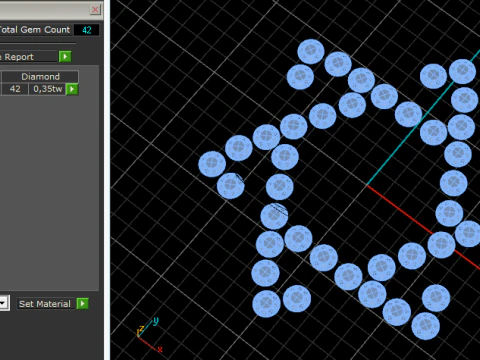
Task: Click the Total Gem Count label
Action: click(x=34, y=30)
